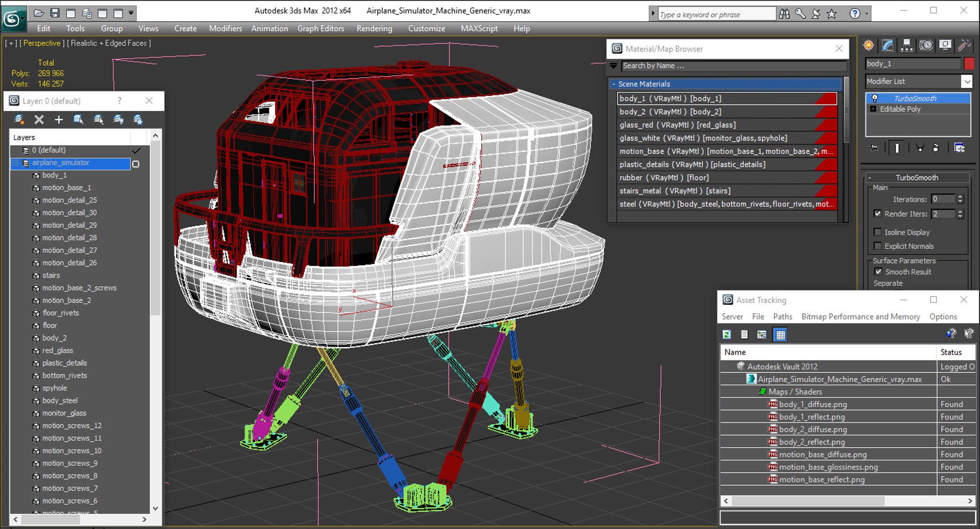
Task: Click Add Selected Objects plus icon in Layer dialog
Action: [x=59, y=119]
